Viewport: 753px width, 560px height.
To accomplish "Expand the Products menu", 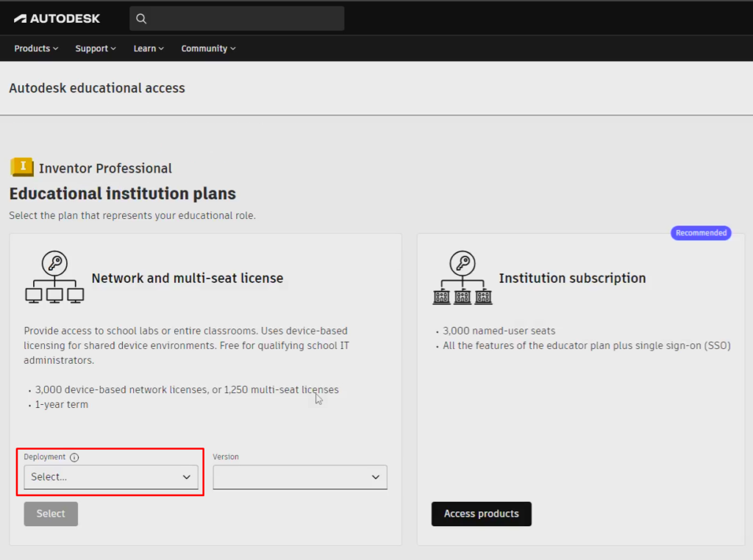I will point(36,49).
